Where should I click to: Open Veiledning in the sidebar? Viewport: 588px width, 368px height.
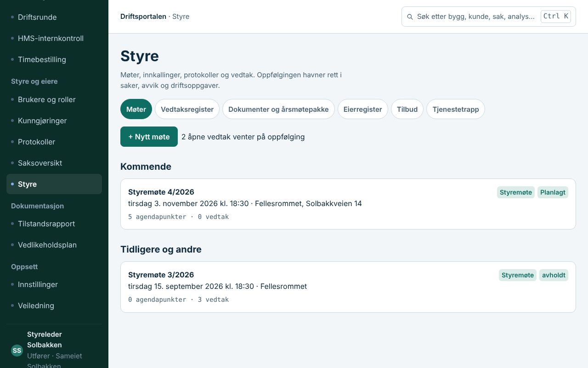pos(54,305)
